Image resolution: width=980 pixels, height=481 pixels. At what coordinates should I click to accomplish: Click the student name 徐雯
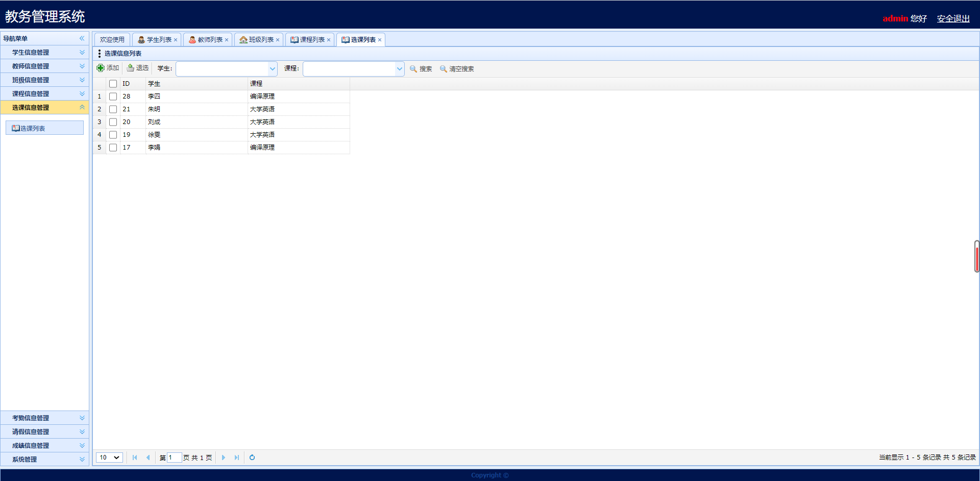(x=154, y=135)
